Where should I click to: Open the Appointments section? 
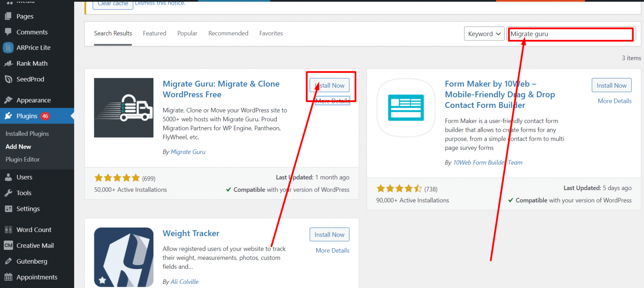36,277
